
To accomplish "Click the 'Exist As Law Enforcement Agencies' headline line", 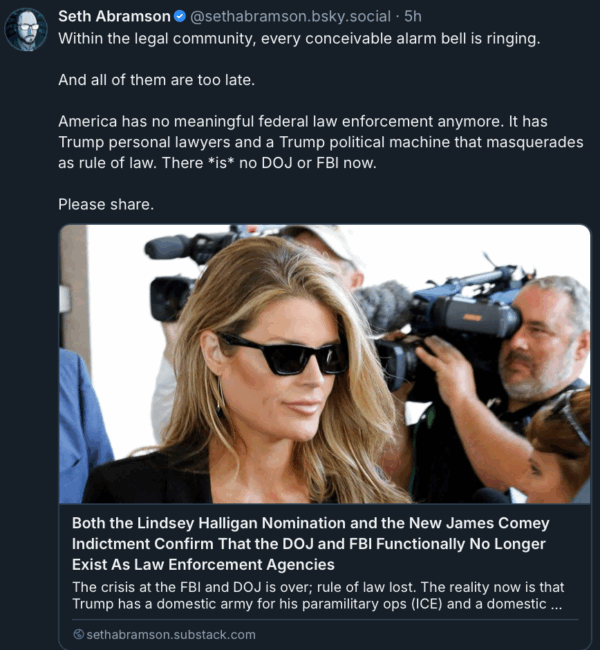I will (203, 565).
